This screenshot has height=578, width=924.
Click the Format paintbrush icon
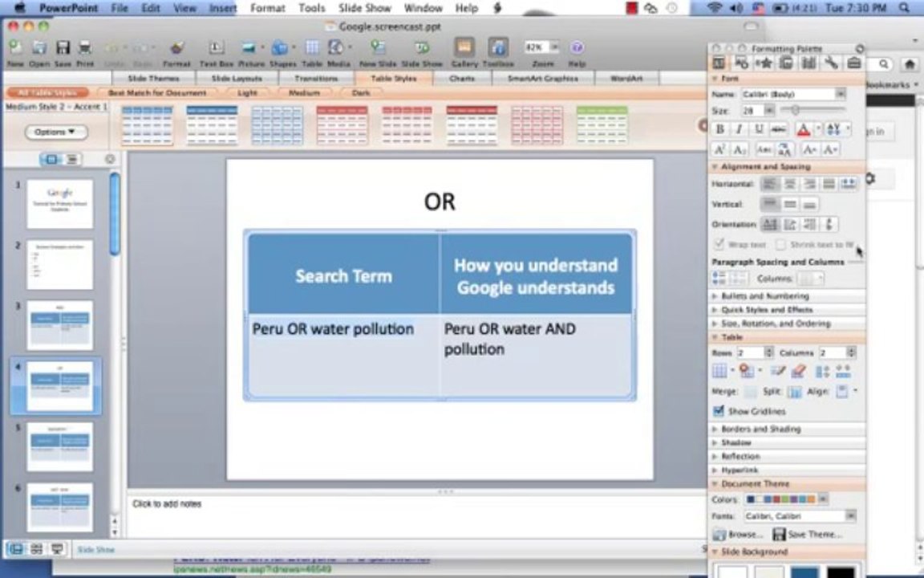click(176, 48)
